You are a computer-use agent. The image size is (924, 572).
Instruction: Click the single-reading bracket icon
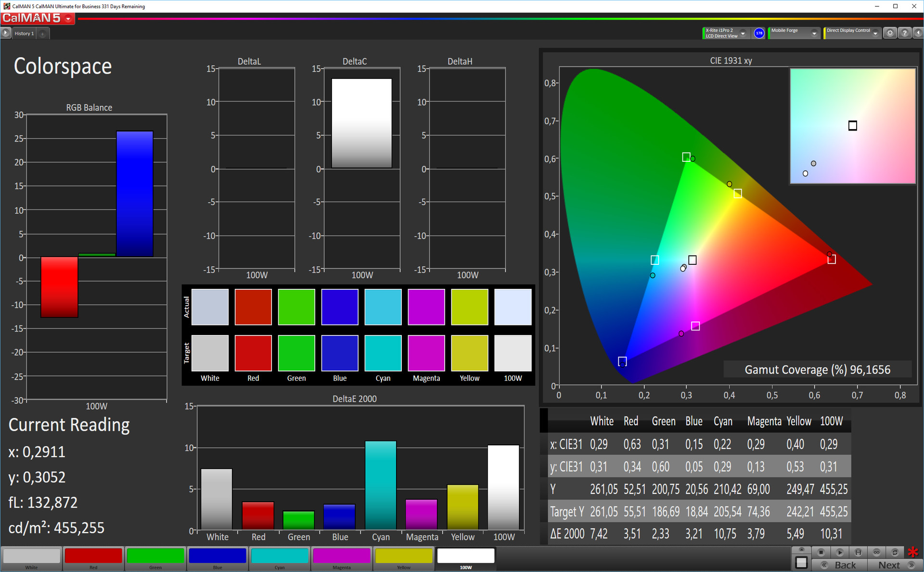(858, 552)
